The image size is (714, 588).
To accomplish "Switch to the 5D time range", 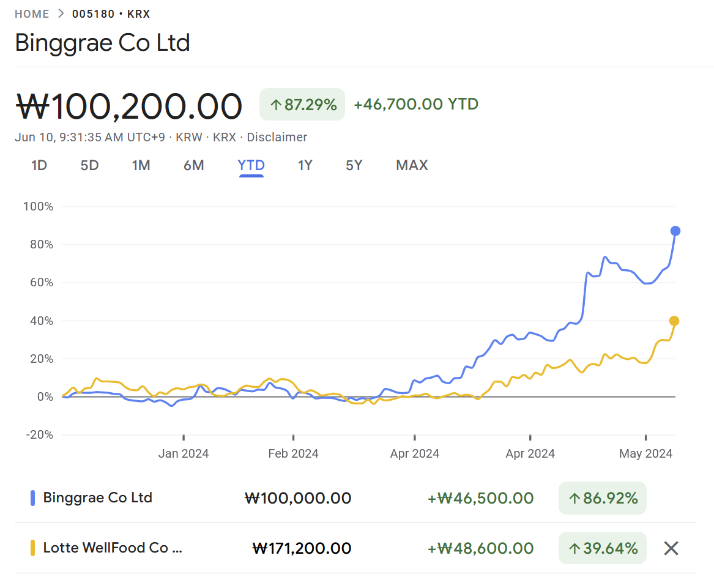I will pos(89,165).
